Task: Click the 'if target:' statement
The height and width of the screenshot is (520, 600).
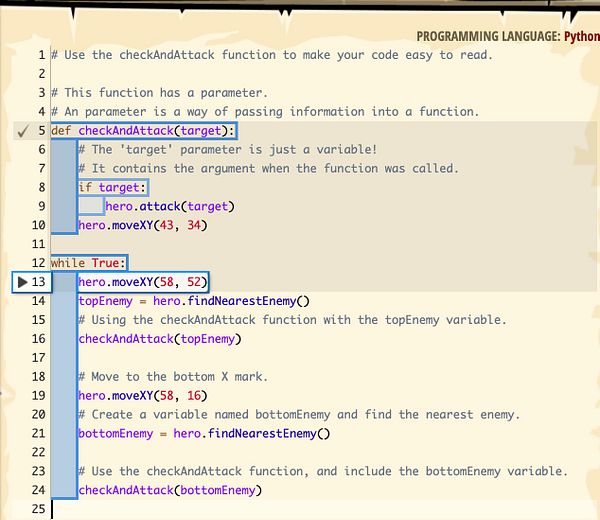Action: pos(112,187)
